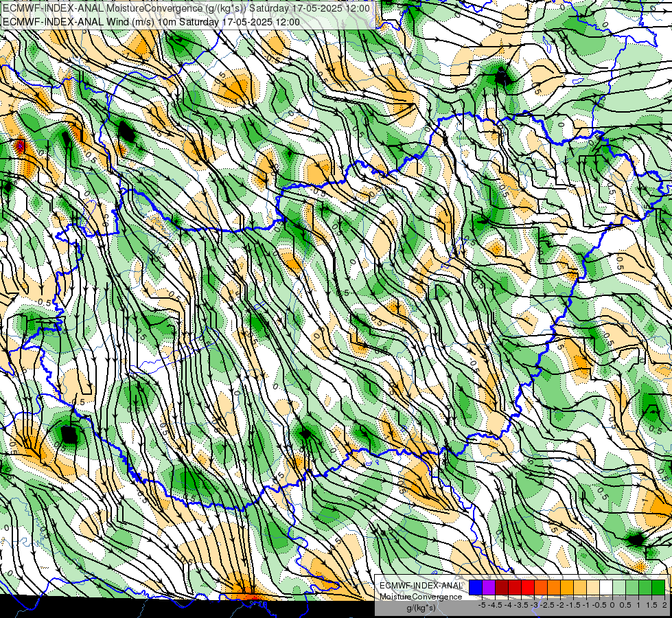This screenshot has height=618, width=672.
Task: Click the -4.5 value on the legend scale
Action: 495,605
